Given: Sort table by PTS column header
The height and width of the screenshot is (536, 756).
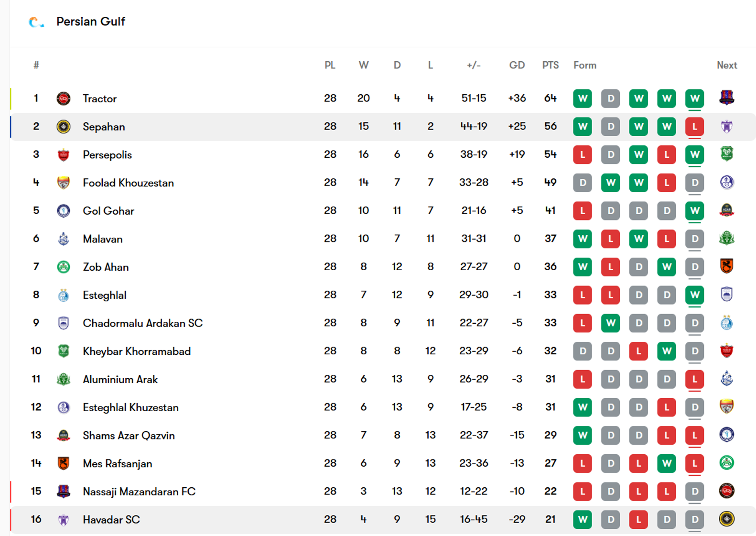Looking at the screenshot, I should tap(550, 65).
